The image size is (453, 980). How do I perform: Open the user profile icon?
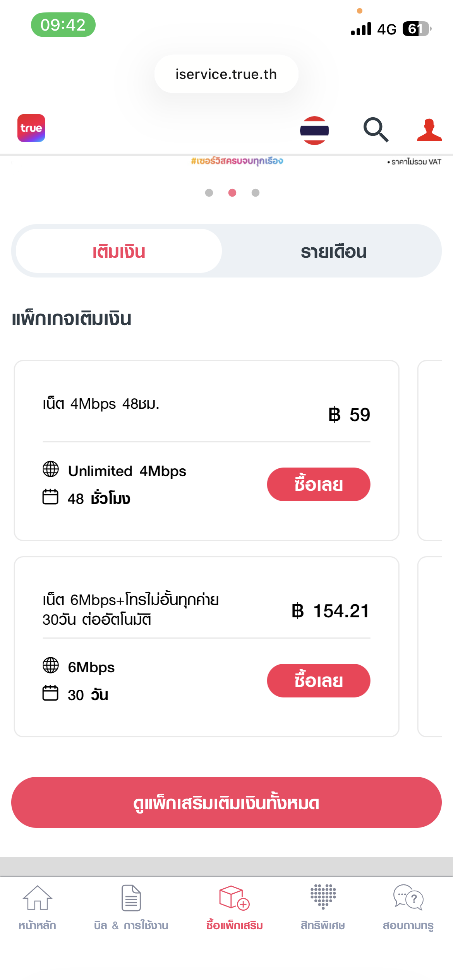point(429,130)
